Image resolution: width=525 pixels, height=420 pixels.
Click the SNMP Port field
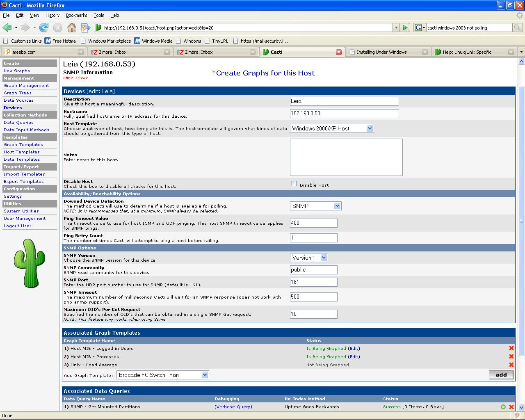314,282
